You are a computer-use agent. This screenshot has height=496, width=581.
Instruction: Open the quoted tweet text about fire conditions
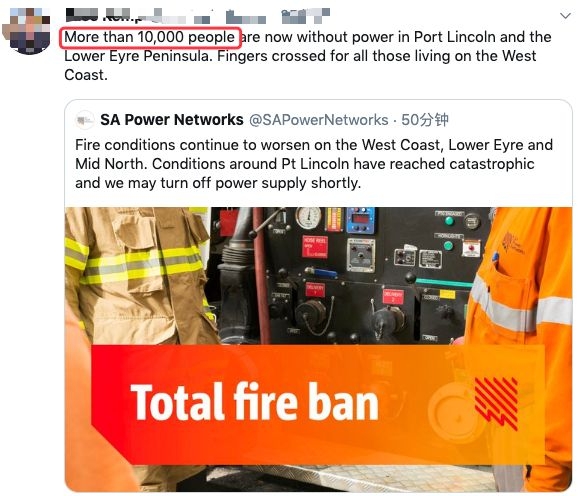pyautogui.click(x=314, y=164)
